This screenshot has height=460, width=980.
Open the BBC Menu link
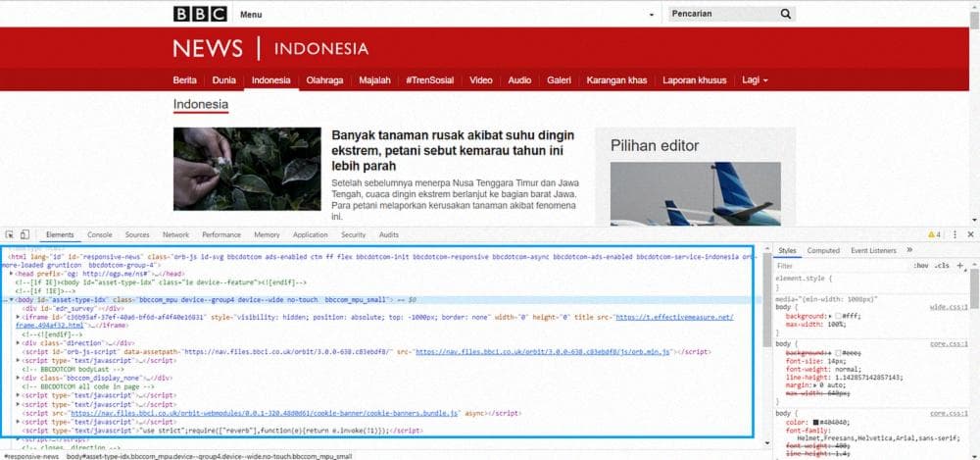pyautogui.click(x=251, y=15)
